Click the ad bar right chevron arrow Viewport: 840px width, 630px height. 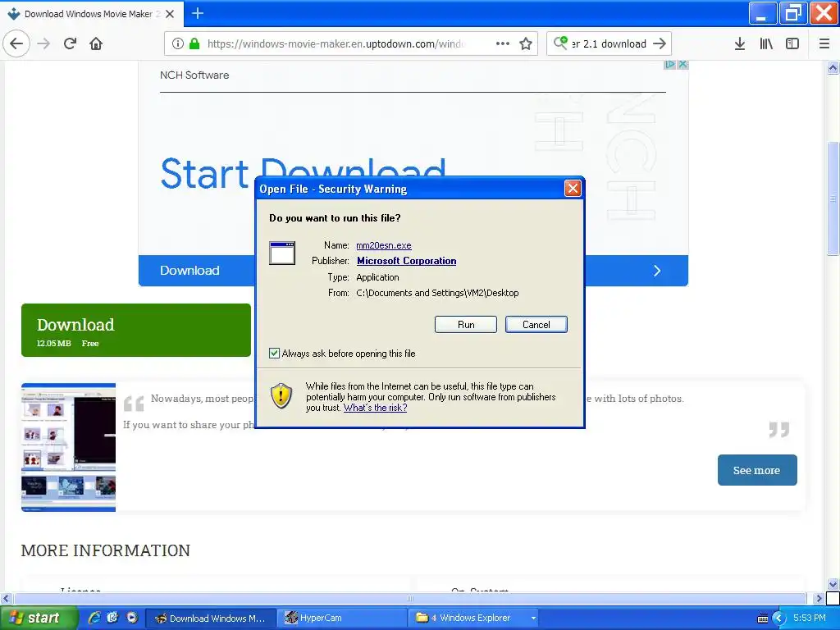tap(657, 271)
